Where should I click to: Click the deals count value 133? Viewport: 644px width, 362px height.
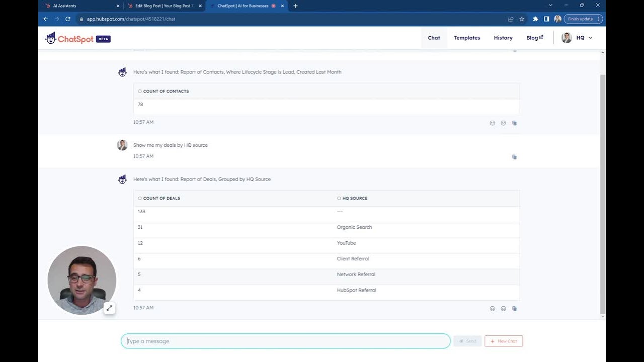tap(141, 212)
